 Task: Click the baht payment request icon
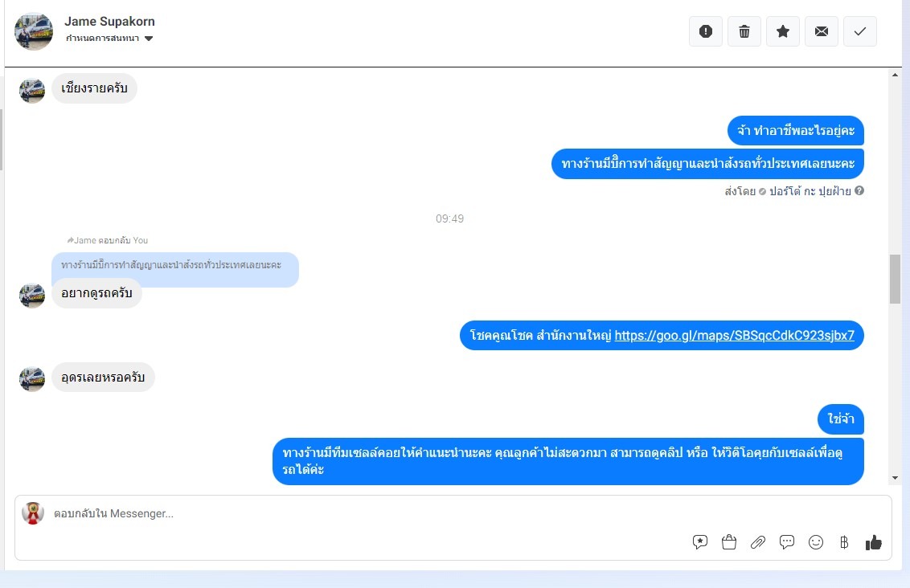(844, 542)
